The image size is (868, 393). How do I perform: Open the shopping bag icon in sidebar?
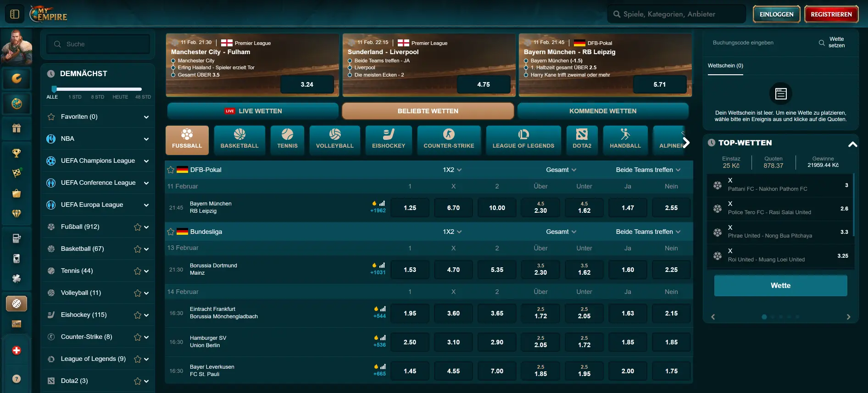pyautogui.click(x=17, y=194)
